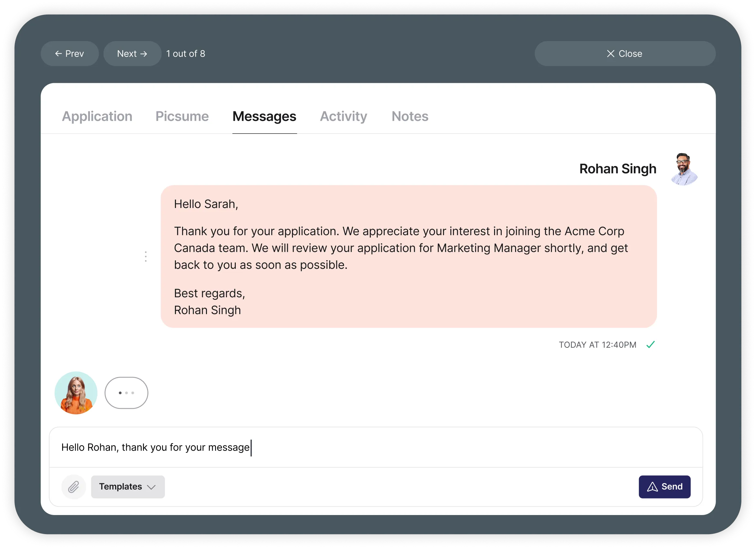This screenshot has height=549, width=756.
Task: Open the Picsume tab
Action: [182, 116]
